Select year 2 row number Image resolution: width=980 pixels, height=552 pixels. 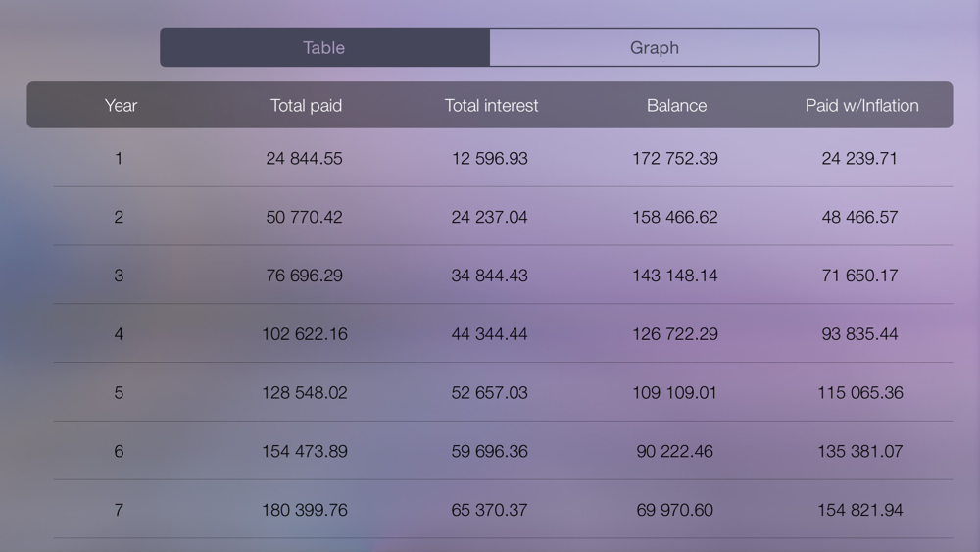[x=119, y=217]
